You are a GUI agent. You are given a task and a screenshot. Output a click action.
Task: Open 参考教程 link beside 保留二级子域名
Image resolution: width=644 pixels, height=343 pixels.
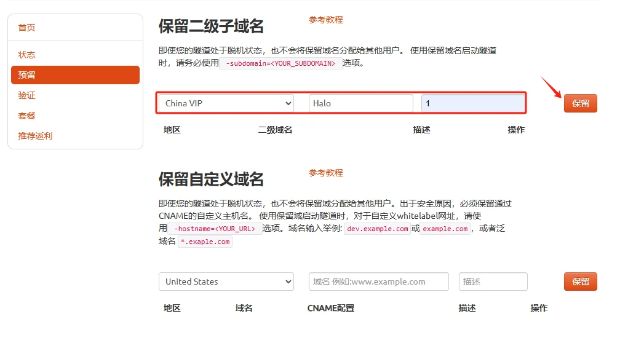coord(326,20)
